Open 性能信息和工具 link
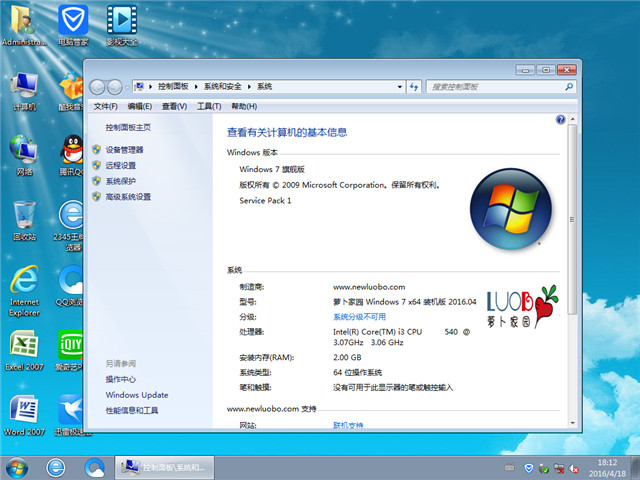Screen dimensions: 640x480 (x=132, y=410)
